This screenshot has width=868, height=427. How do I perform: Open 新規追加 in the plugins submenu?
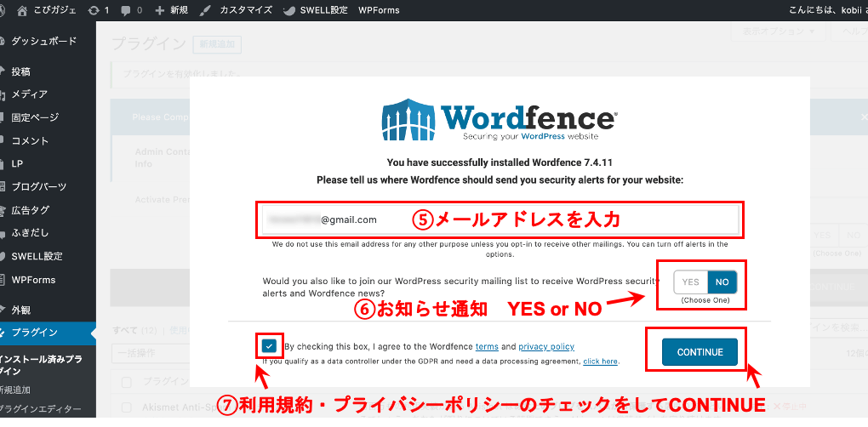pyautogui.click(x=15, y=390)
